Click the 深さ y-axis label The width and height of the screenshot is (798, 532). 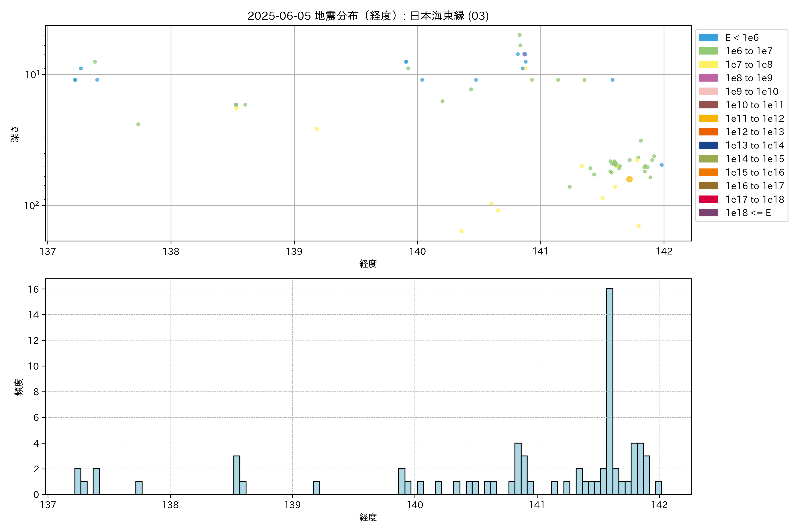point(15,134)
